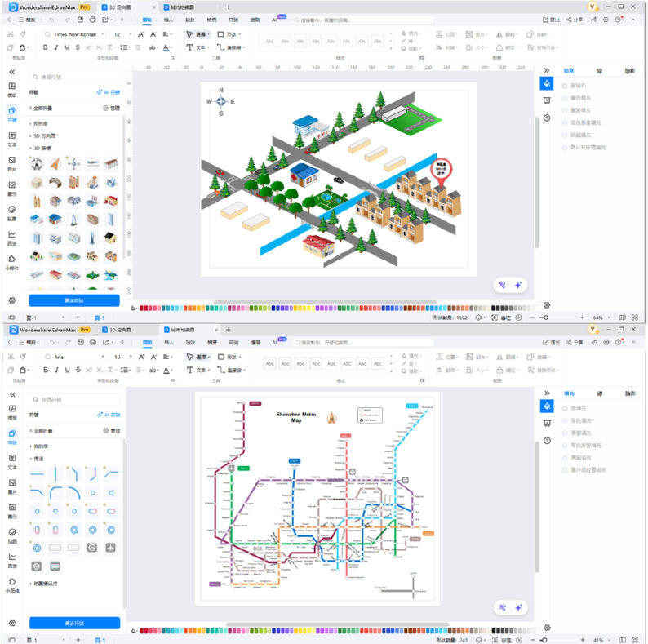Increase font size in the 3D map window
This screenshot has height=644, width=648.
141,34
